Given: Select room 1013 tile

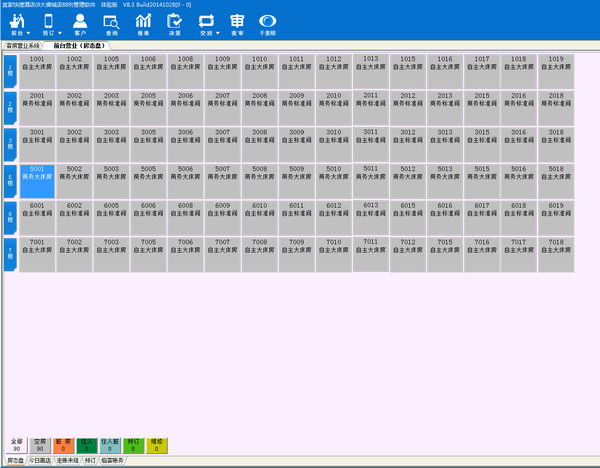Looking at the screenshot, I should tap(371, 71).
